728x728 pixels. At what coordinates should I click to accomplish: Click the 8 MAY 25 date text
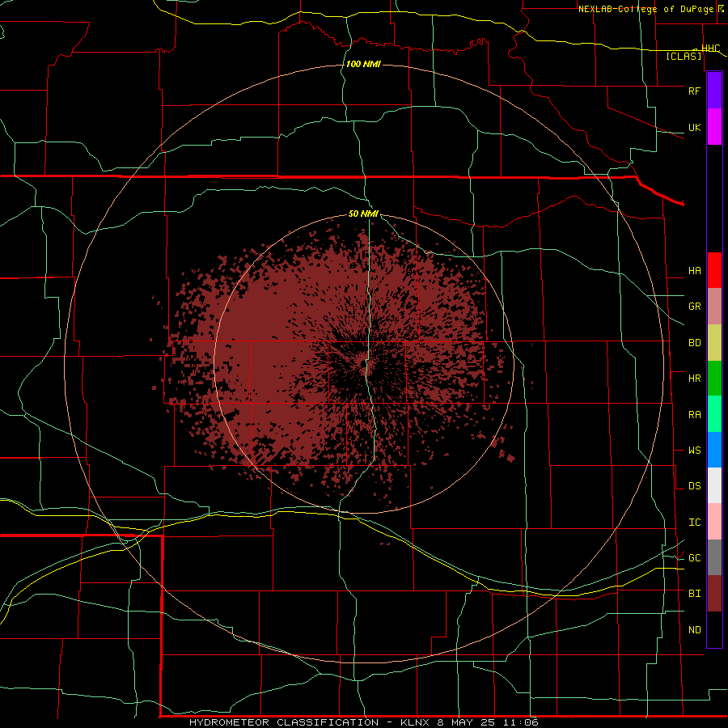[466, 722]
